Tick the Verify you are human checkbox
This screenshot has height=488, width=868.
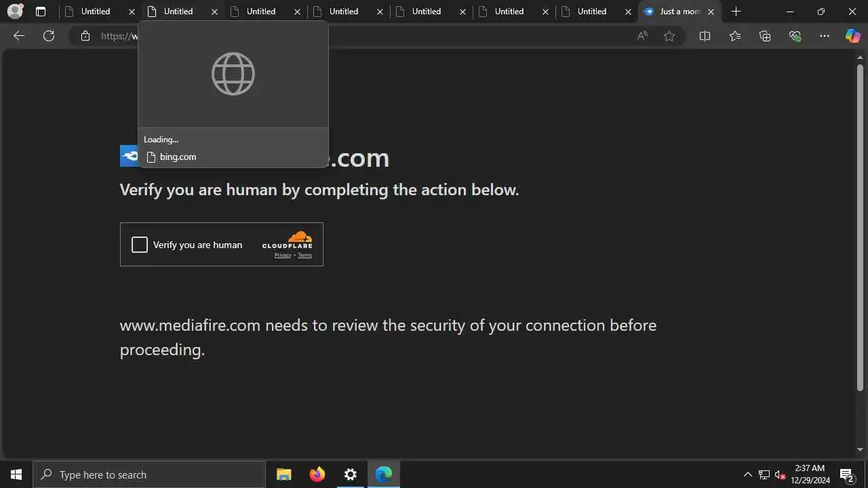pyautogui.click(x=140, y=245)
